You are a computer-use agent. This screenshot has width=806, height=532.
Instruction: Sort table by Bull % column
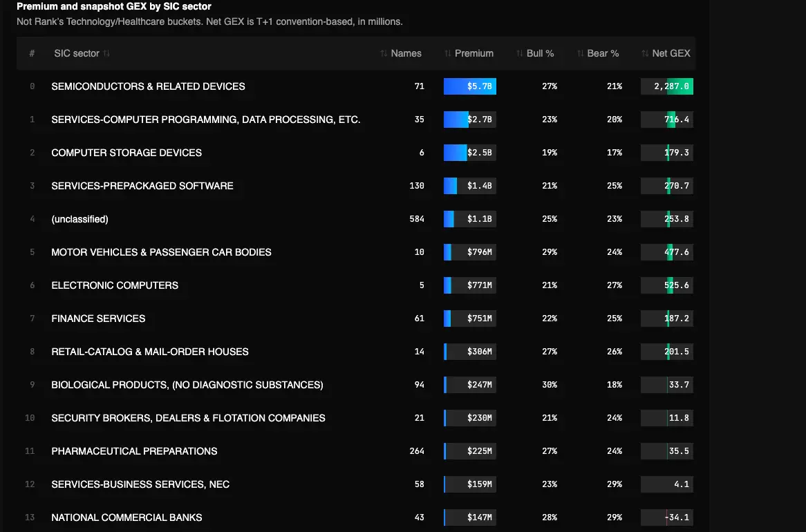click(535, 53)
